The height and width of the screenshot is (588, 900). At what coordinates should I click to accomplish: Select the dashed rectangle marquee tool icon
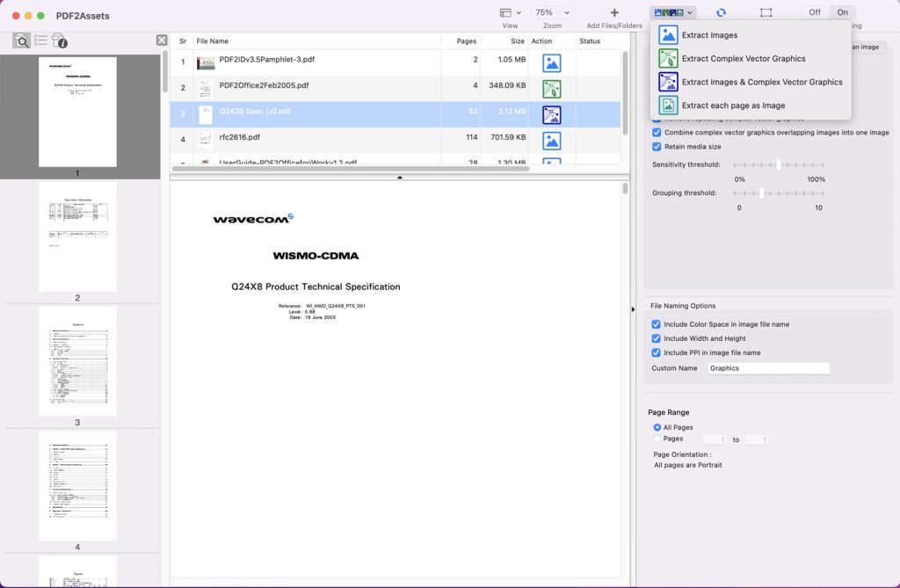(x=766, y=12)
